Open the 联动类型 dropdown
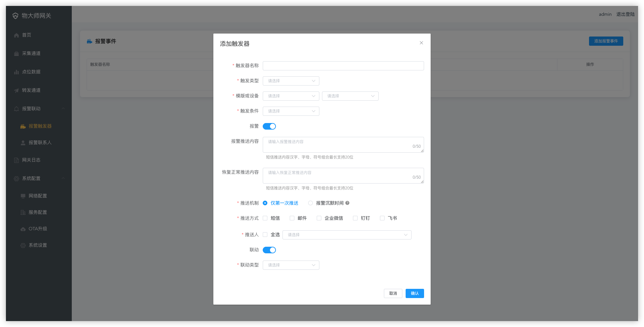 pyautogui.click(x=291, y=265)
